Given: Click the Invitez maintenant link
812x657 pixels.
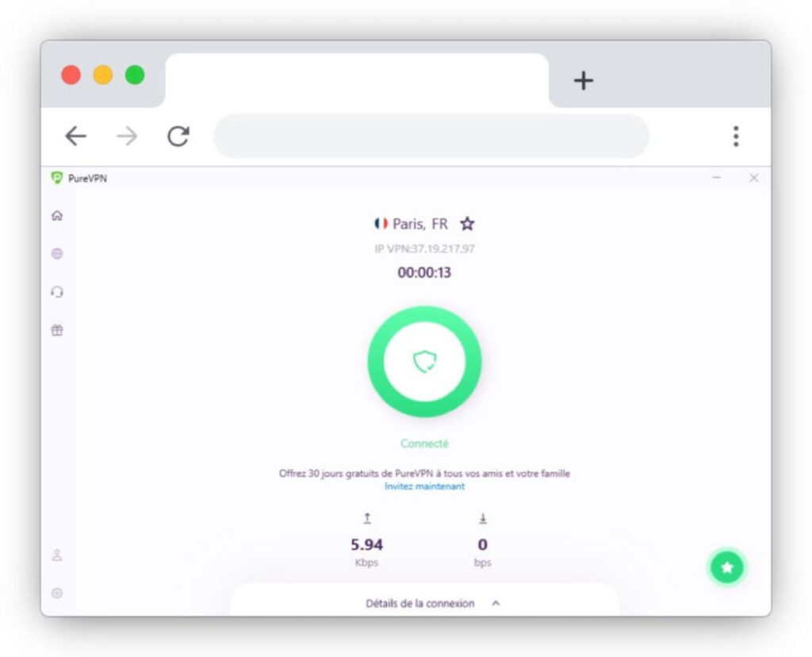Looking at the screenshot, I should (x=425, y=486).
